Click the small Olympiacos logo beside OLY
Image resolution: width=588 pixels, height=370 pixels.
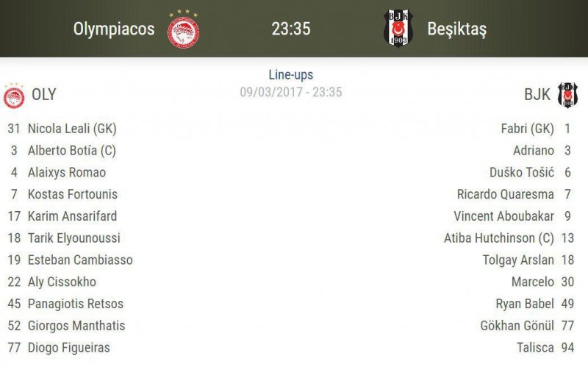(14, 96)
